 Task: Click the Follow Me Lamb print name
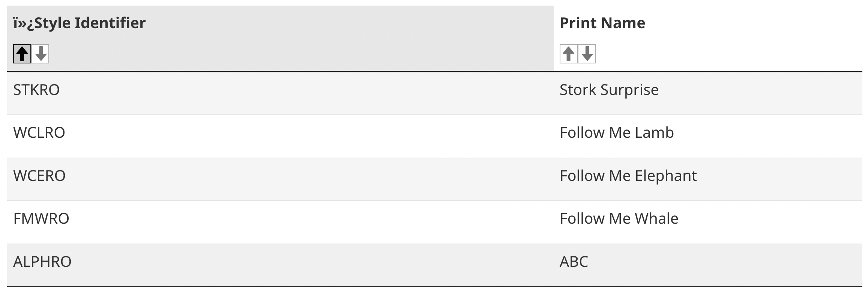click(617, 133)
